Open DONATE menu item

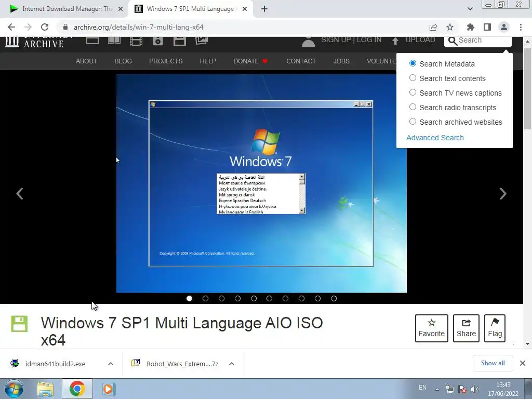click(250, 61)
